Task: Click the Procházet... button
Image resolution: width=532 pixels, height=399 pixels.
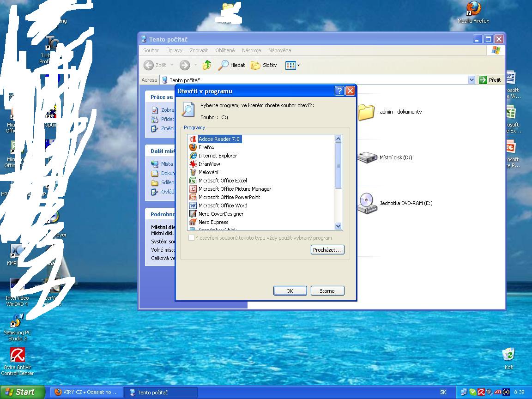Action: (327, 250)
